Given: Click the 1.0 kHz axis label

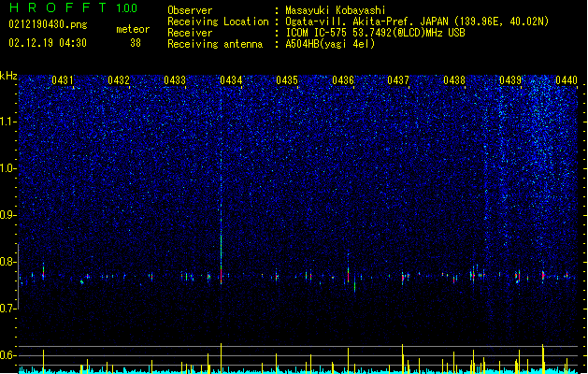Looking at the screenshot, I should (x=8, y=168).
